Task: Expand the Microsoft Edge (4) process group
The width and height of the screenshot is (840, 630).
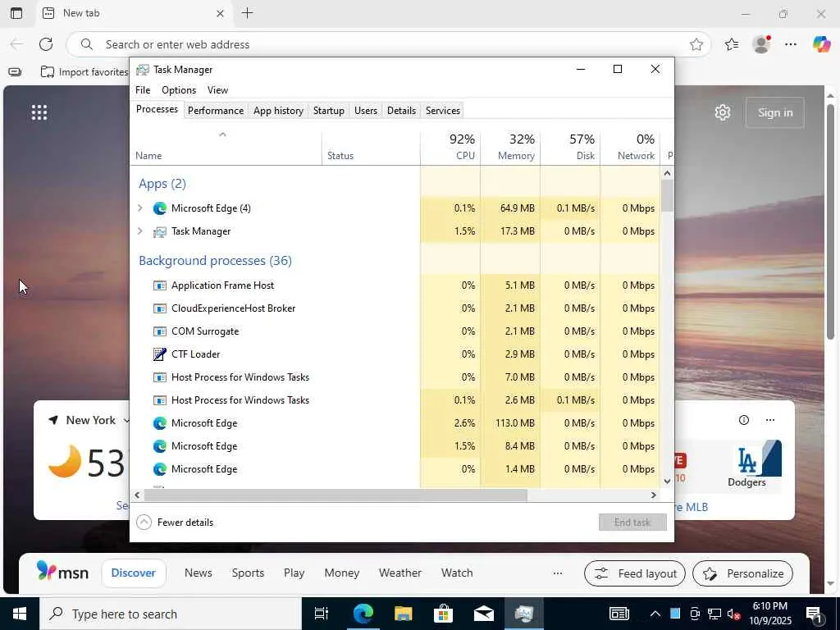Action: 140,208
